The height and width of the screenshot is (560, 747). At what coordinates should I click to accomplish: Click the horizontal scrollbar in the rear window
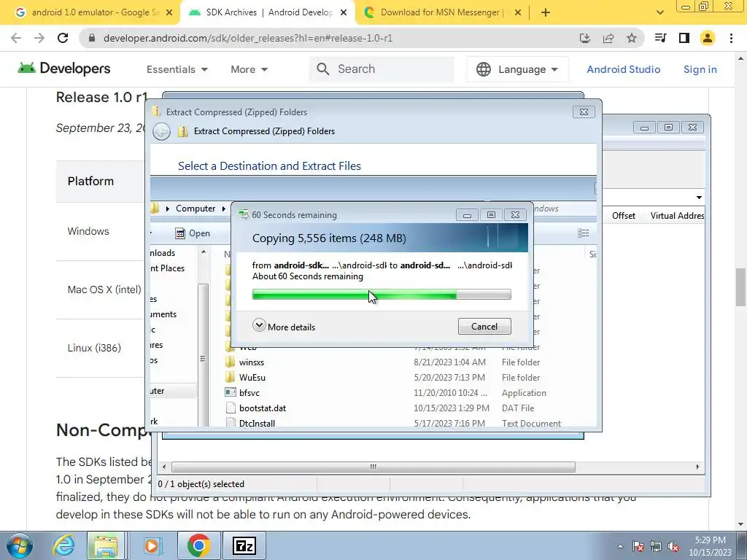pos(373,467)
